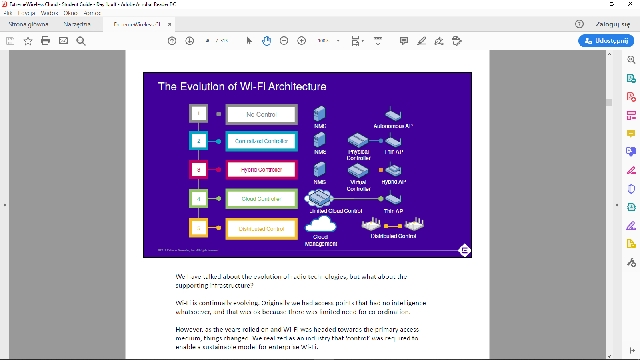Click the print document icon
The image size is (640, 360).
[x=45, y=41]
